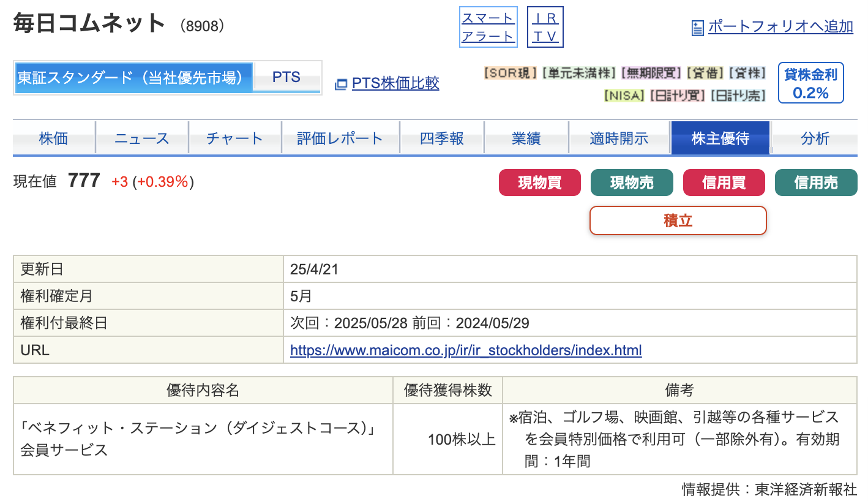
Task: Click the 信用売 button
Action: [816, 183]
